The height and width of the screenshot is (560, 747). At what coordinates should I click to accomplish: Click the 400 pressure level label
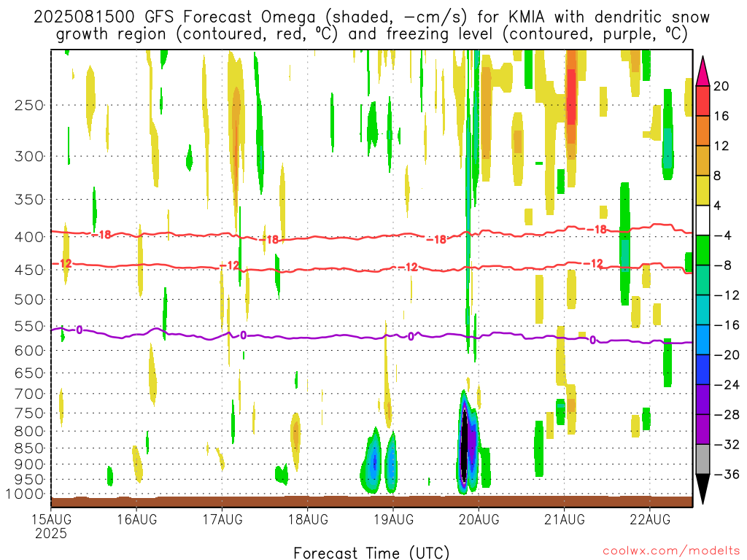(x=29, y=237)
